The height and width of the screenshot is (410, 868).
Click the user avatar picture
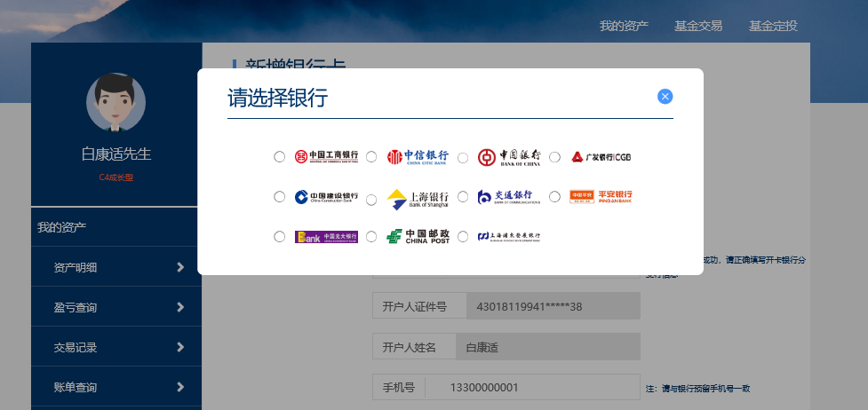(x=115, y=102)
